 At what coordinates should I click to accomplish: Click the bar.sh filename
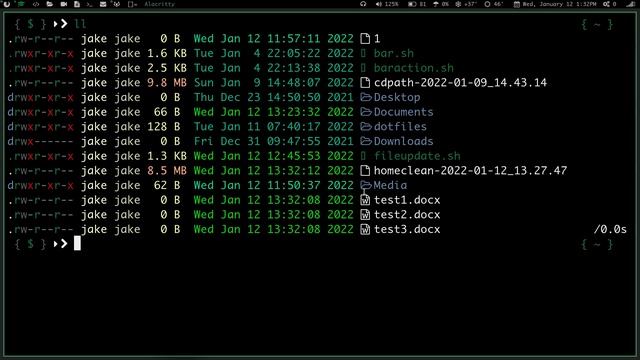393,53
